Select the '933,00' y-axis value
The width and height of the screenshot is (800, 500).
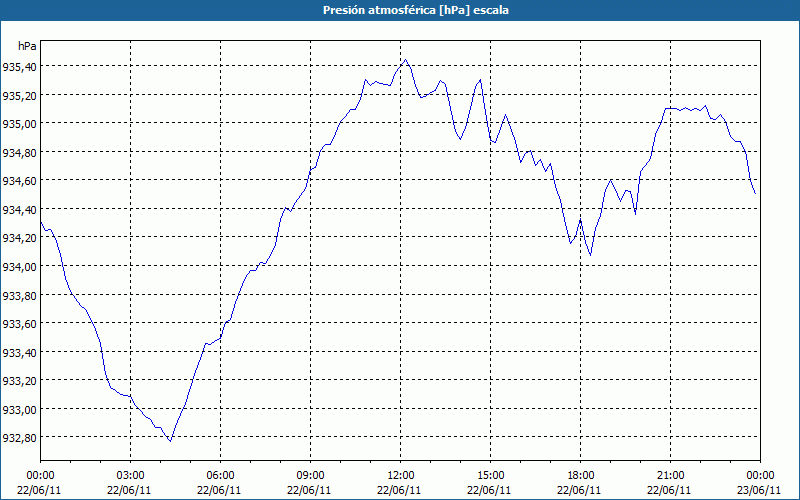(18, 409)
